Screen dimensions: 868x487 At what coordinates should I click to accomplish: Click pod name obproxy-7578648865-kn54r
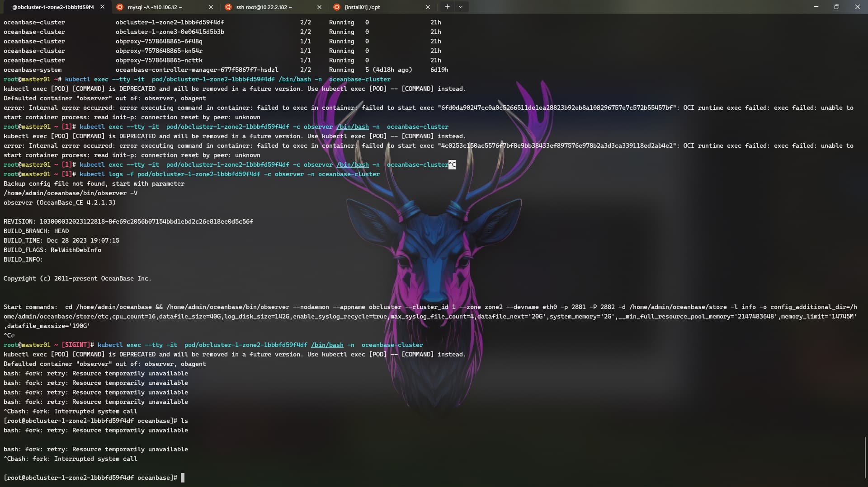coord(159,51)
